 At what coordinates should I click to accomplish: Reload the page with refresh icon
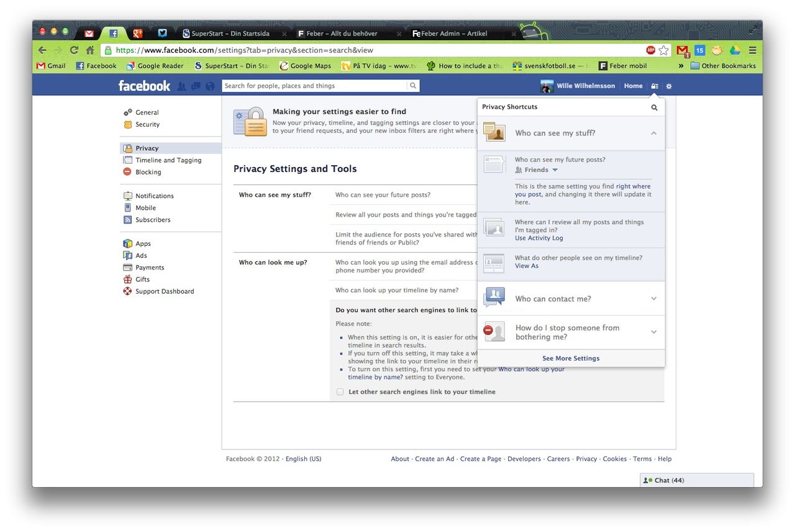click(x=75, y=50)
